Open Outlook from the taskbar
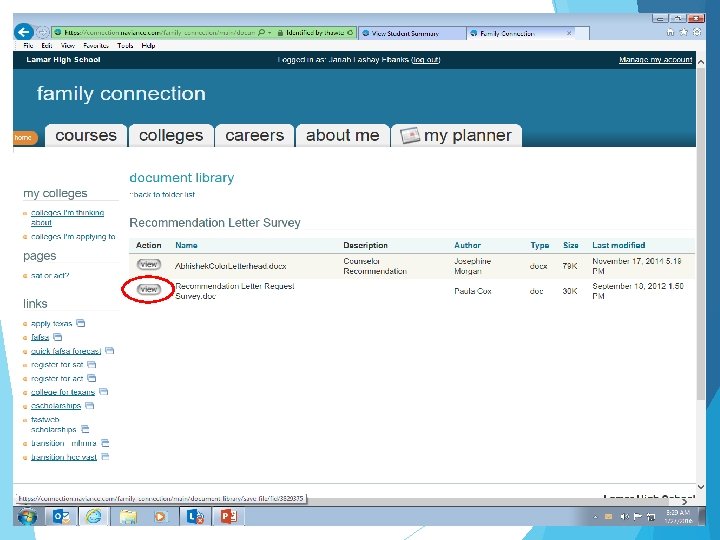Image resolution: width=720 pixels, height=540 pixels. coord(62,517)
